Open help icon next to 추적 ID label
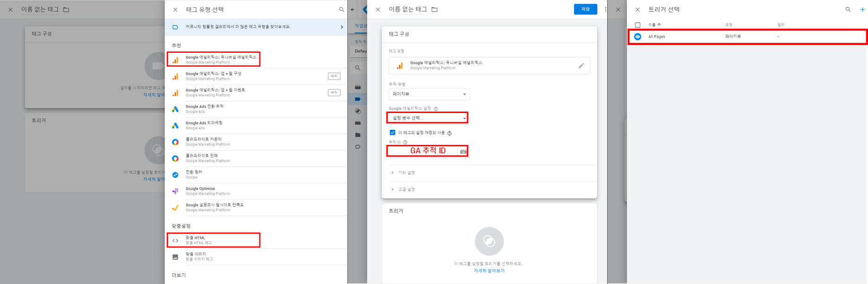 point(405,142)
